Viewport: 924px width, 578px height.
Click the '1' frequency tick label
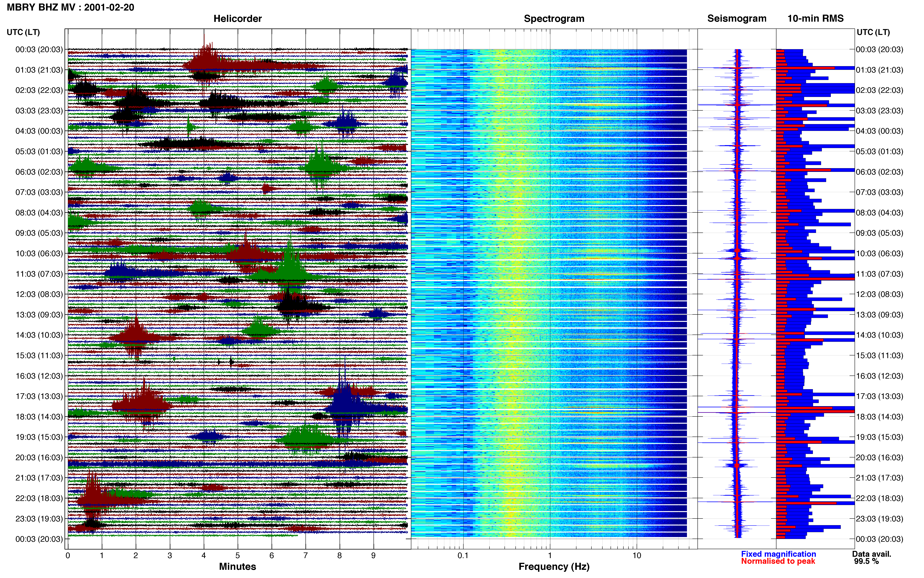(550, 555)
